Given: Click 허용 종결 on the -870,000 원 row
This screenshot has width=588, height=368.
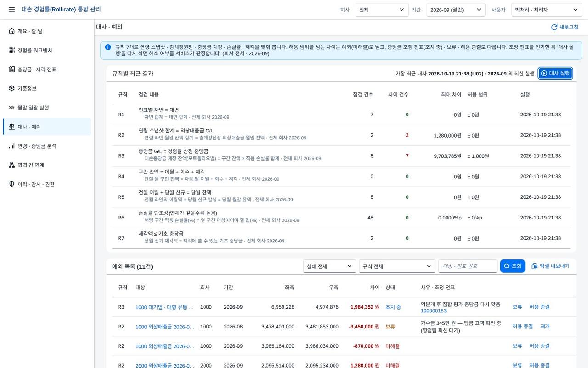Looking at the screenshot, I should point(539,345).
